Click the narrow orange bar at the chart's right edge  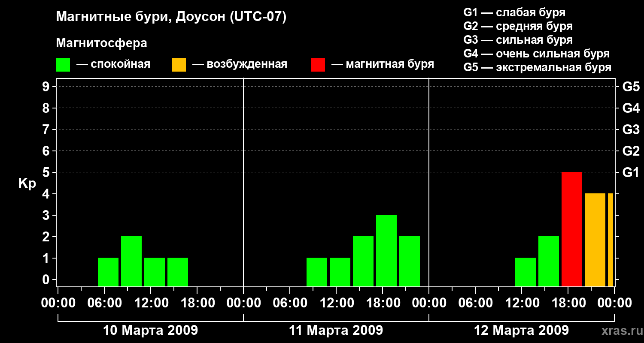(611, 240)
